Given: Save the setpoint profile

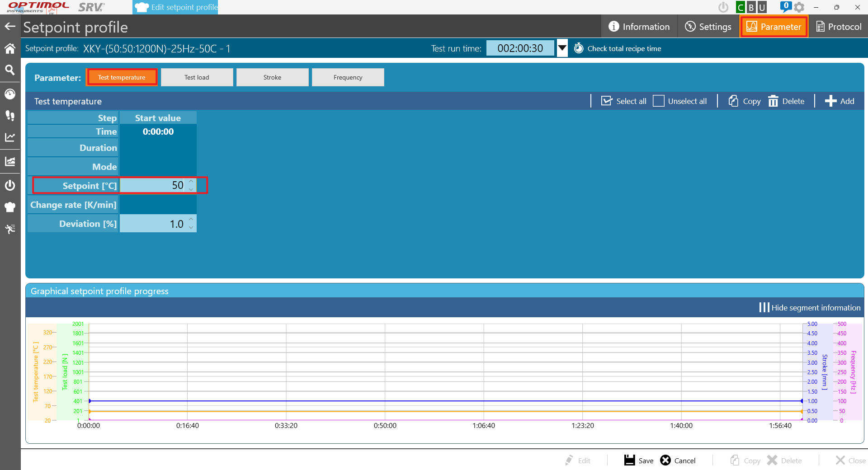Looking at the screenshot, I should pyautogui.click(x=639, y=460).
